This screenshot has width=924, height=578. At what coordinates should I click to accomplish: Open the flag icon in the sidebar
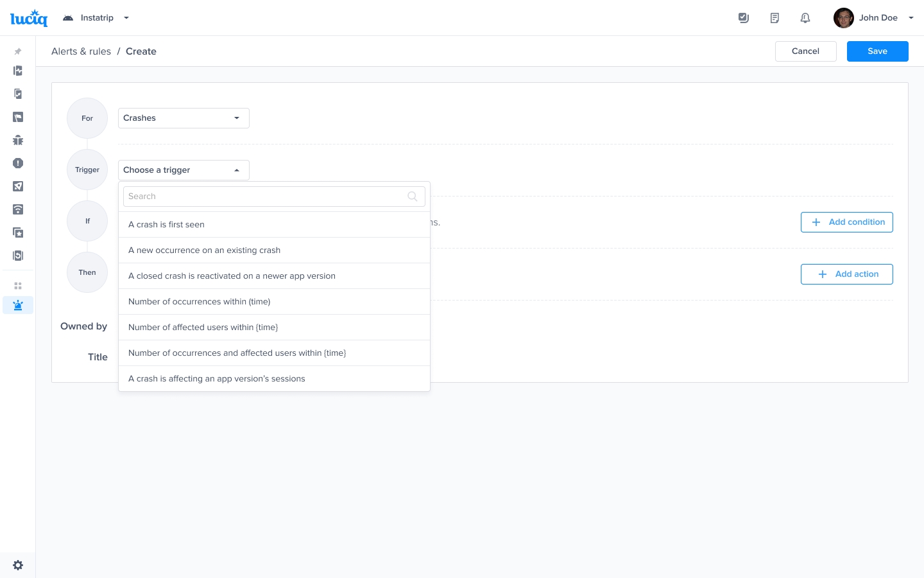(x=18, y=117)
